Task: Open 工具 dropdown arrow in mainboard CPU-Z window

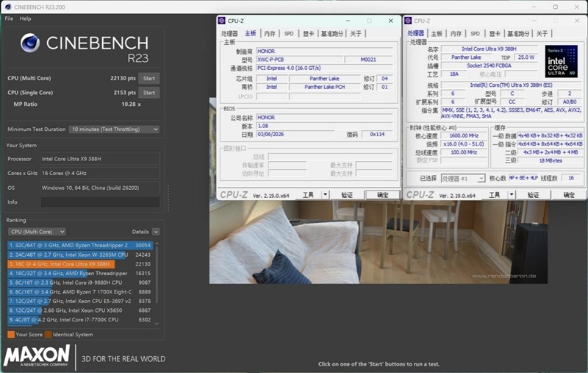Action: [x=326, y=195]
